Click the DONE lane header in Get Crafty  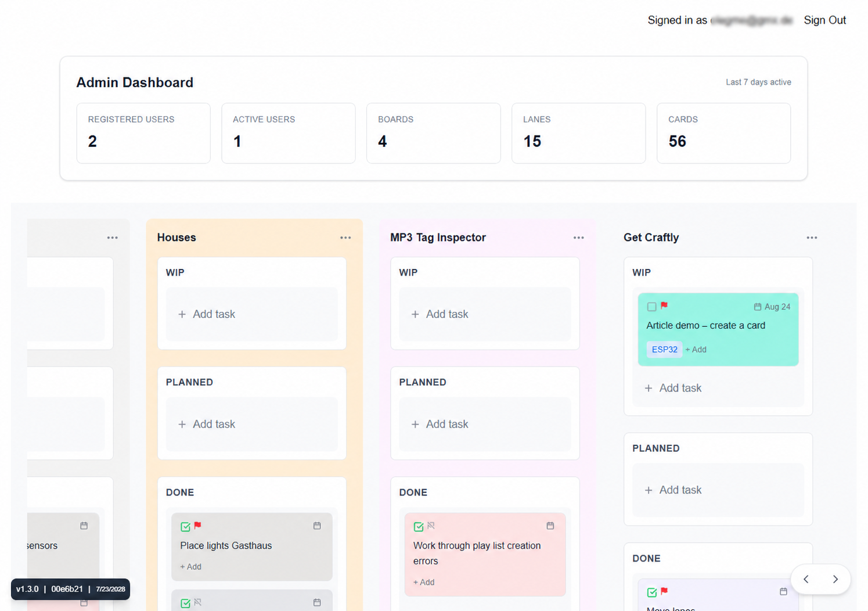pos(646,559)
